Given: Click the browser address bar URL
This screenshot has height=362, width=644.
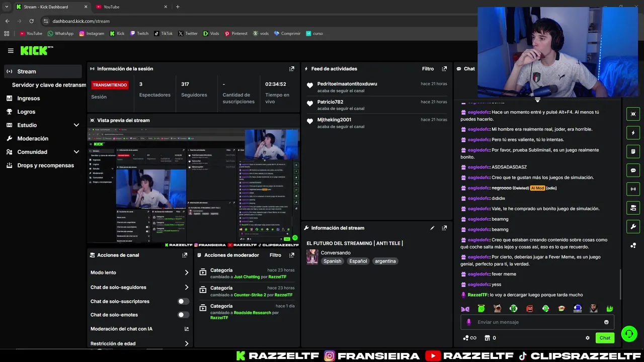Looking at the screenshot, I should click(81, 21).
